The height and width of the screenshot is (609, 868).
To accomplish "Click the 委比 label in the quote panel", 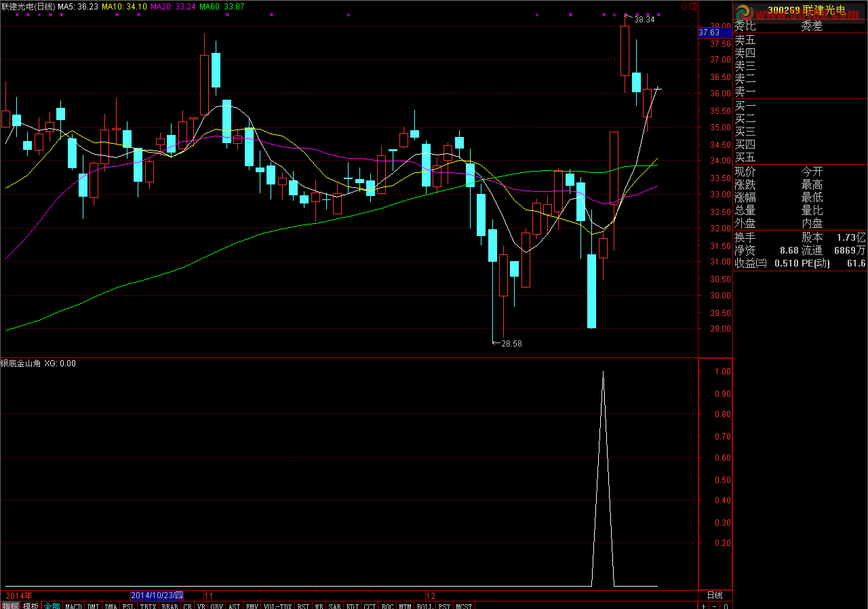I will point(745,26).
